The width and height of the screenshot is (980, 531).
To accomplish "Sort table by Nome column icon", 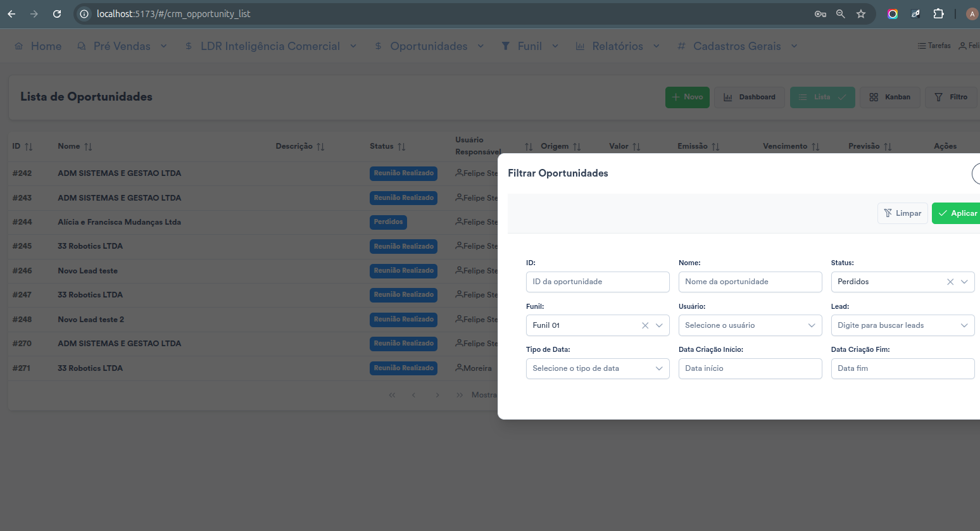I will (88, 146).
